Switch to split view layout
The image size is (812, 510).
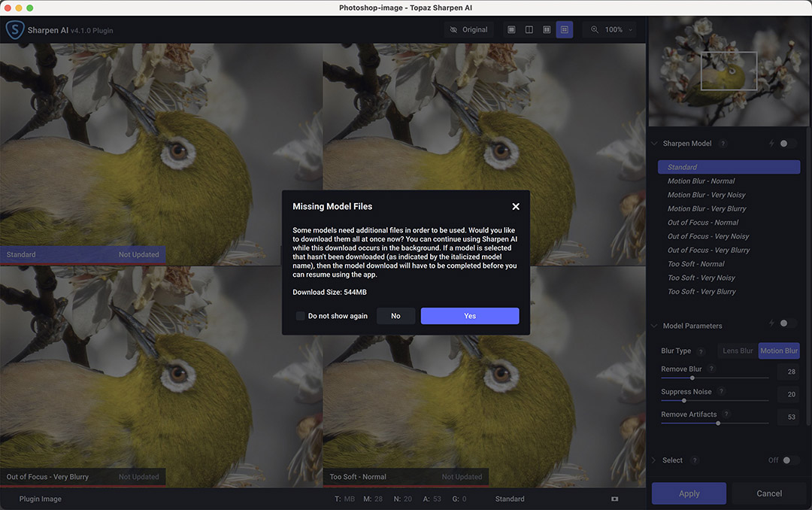(529, 30)
